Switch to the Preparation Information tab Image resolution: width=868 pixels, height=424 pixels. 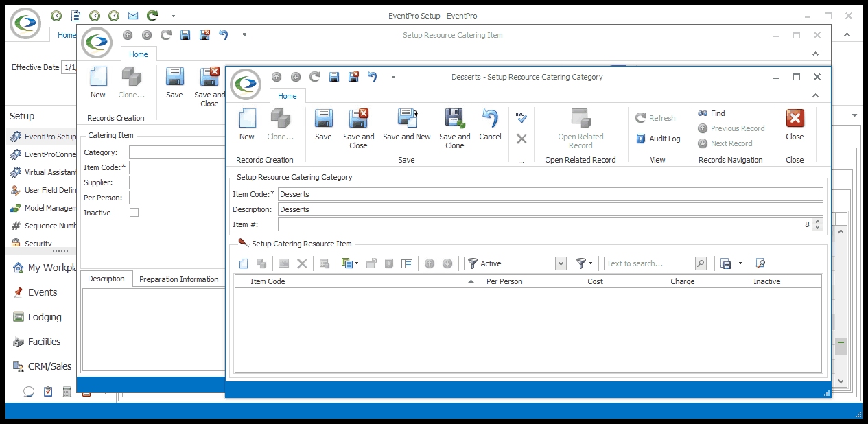click(179, 279)
